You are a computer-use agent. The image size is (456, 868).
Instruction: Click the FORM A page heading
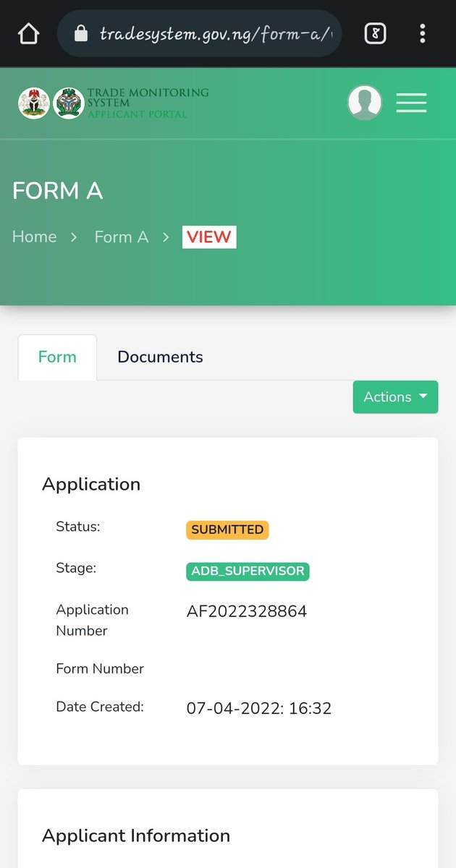coord(58,191)
